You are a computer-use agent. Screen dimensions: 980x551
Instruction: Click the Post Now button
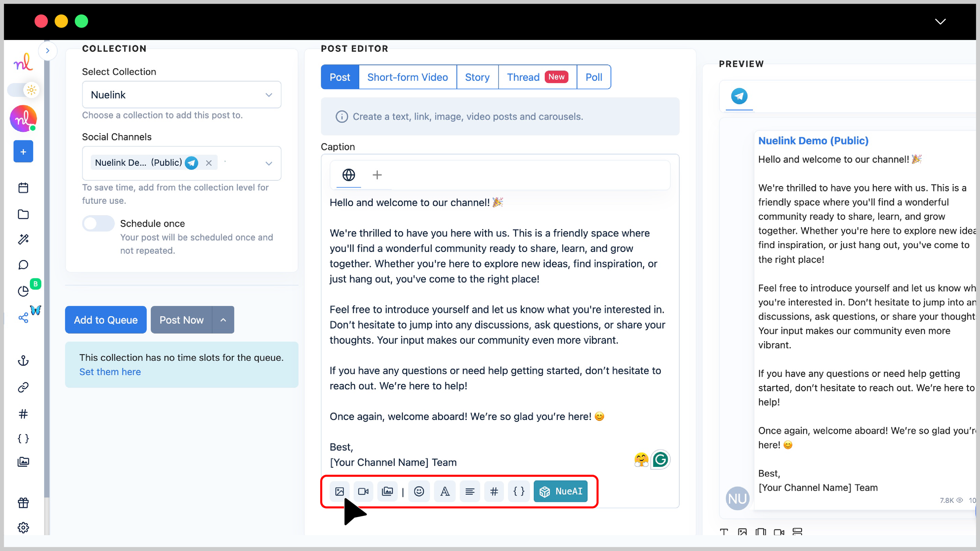click(181, 320)
